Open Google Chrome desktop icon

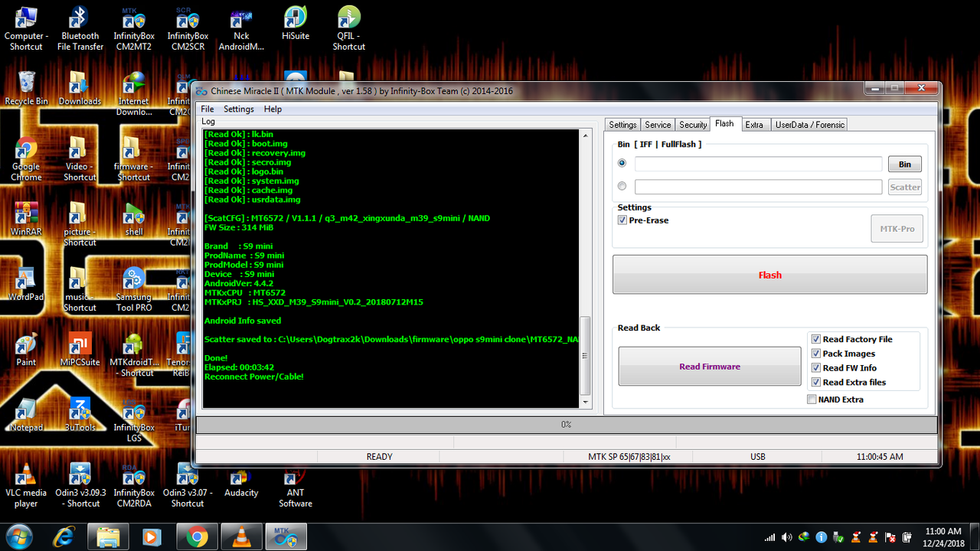pyautogui.click(x=26, y=159)
